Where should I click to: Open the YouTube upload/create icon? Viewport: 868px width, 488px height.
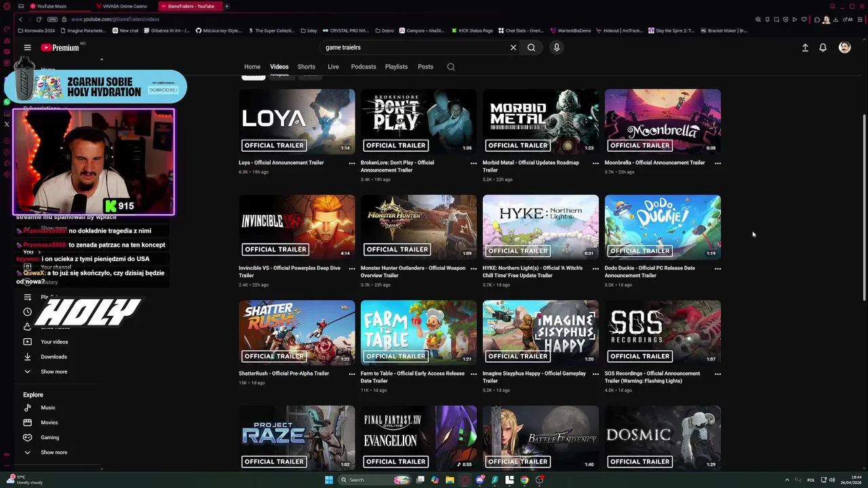coord(805,47)
